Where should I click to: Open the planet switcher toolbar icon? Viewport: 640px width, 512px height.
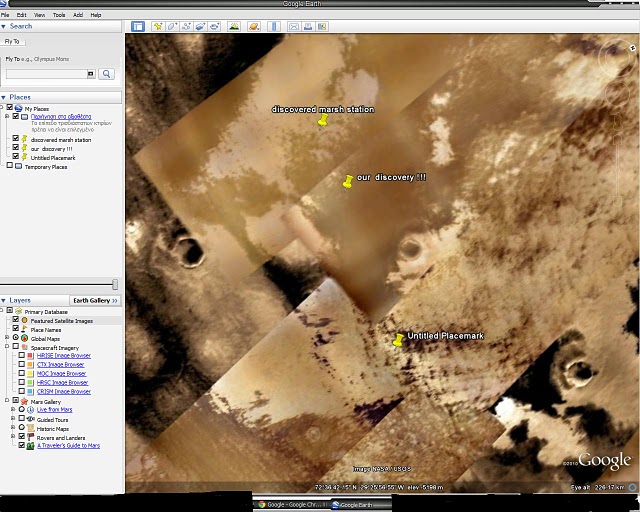(254, 27)
